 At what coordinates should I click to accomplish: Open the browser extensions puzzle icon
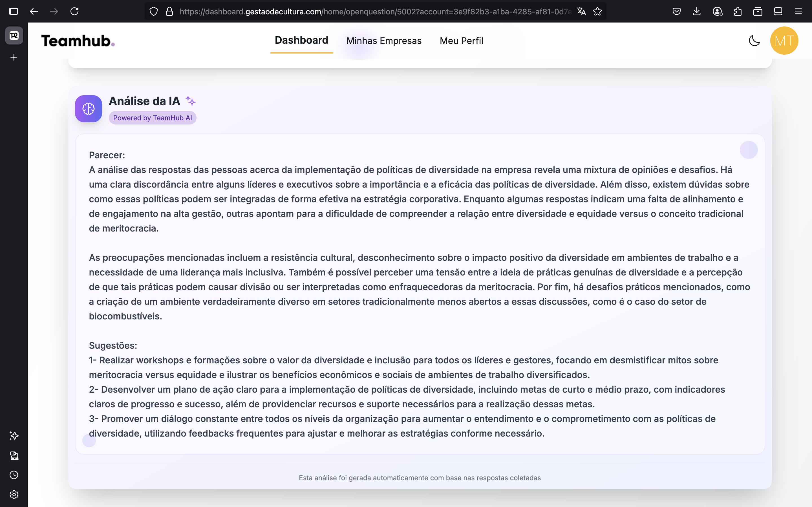point(737,11)
